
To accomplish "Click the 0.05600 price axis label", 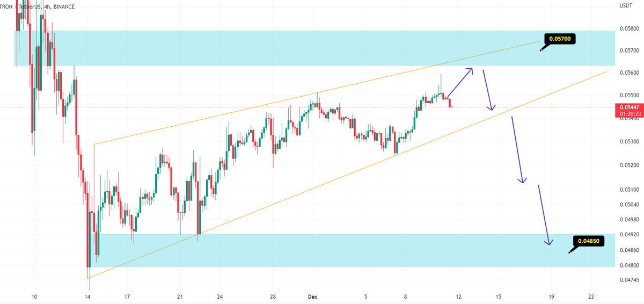I will [x=628, y=73].
